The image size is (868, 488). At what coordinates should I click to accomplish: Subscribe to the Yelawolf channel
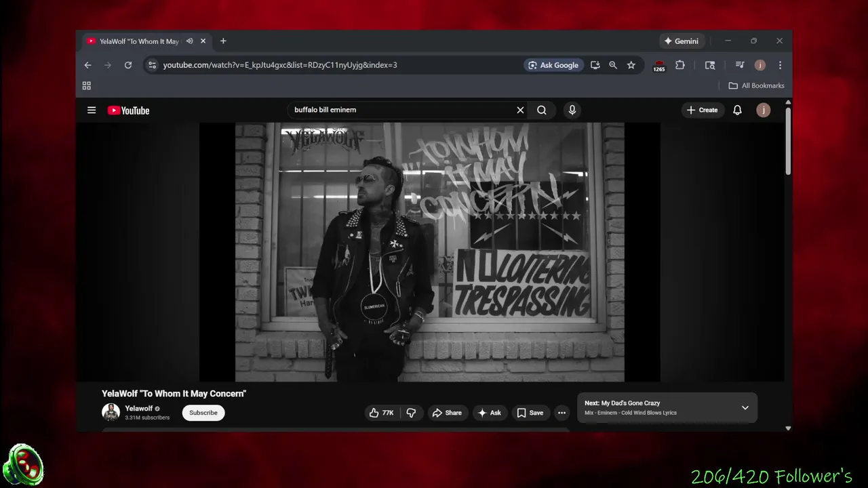coord(203,413)
